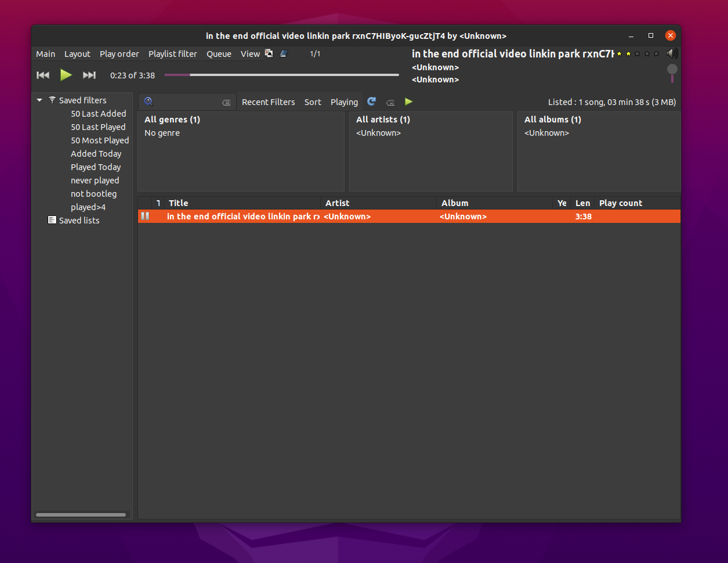Set rating to the fifth star
This screenshot has height=563, width=728.
click(x=657, y=54)
